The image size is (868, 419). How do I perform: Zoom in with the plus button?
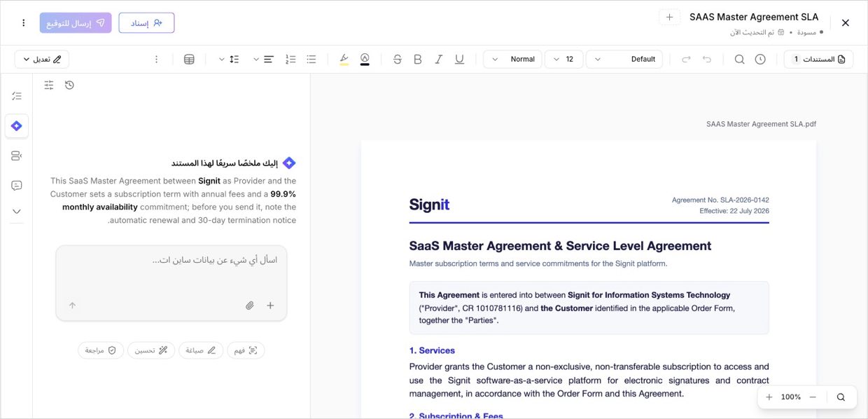tap(769, 397)
